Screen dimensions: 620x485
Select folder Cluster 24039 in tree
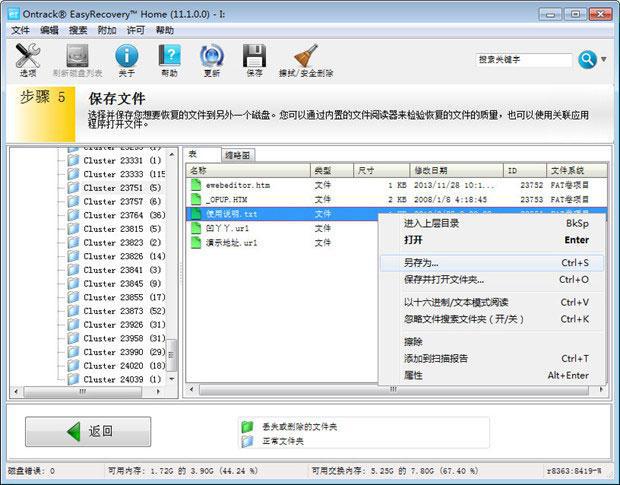pyautogui.click(x=115, y=379)
